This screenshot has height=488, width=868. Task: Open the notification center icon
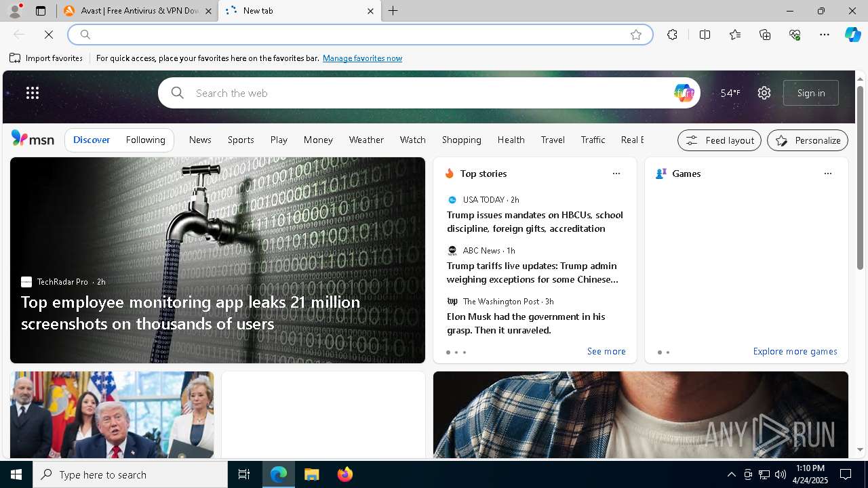846,474
